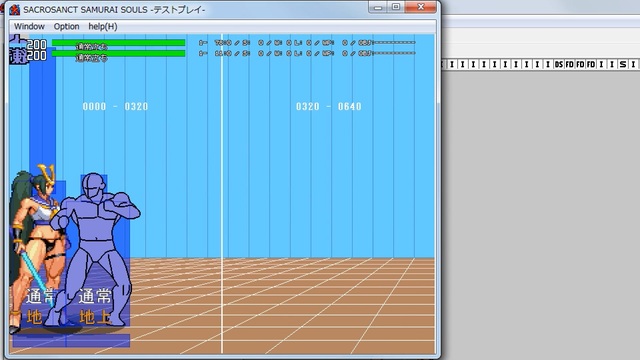The image size is (640, 360).
Task: Click the upper green health bar
Action: point(118,42)
